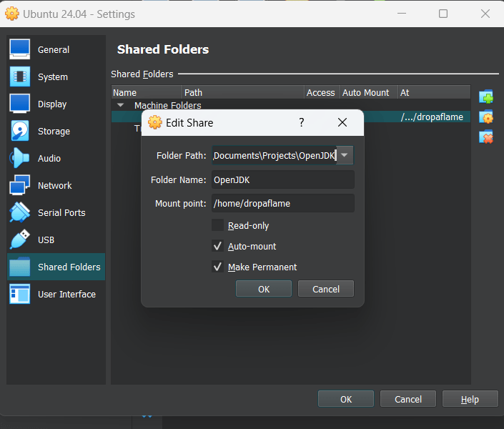
Task: Toggle the Read-only checkbox
Action: (x=217, y=225)
